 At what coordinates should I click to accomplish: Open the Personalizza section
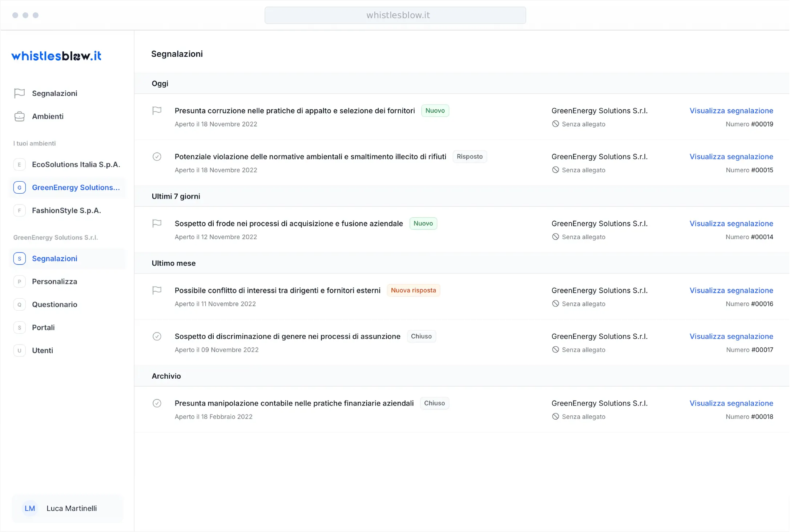tap(55, 282)
